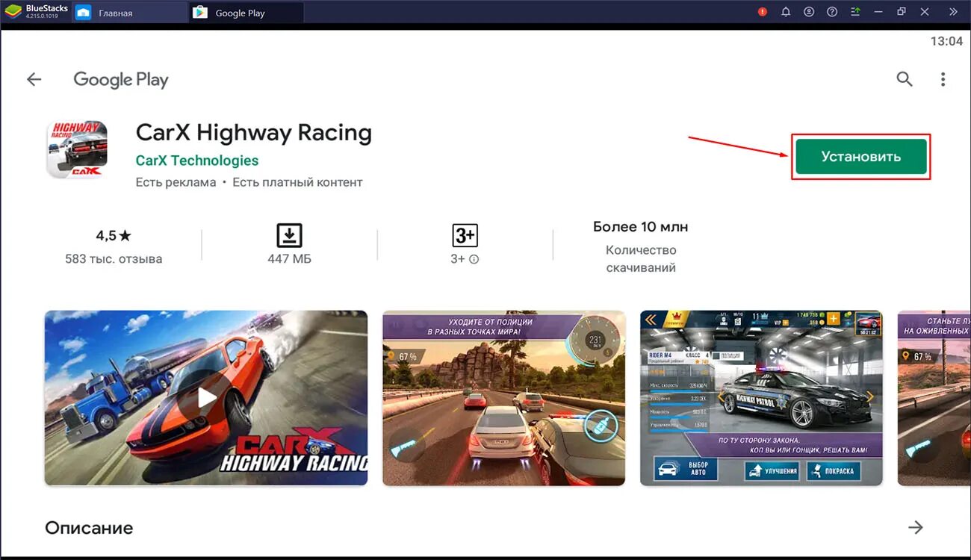Click the Есть реклама label

(176, 182)
